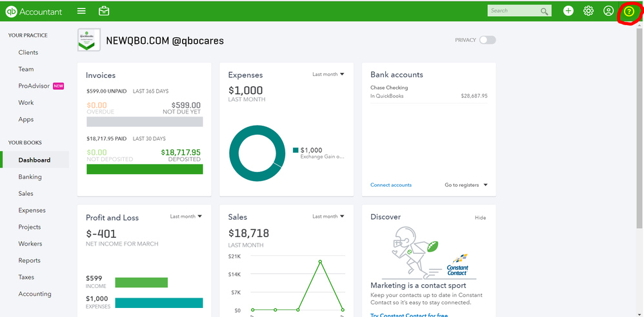The image size is (644, 317).
Task: Open the Sales Last month dropdown
Action: (x=328, y=216)
